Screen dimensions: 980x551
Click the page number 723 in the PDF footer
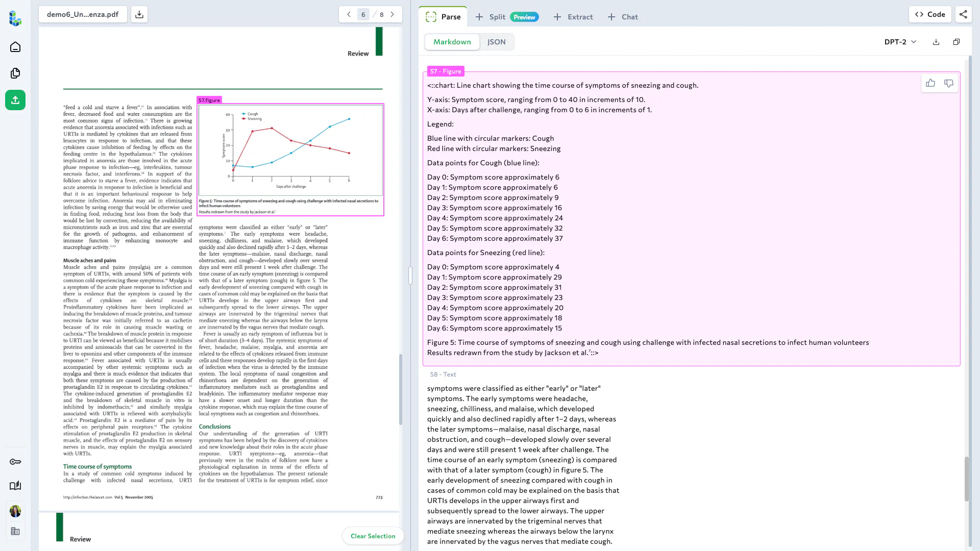tap(379, 497)
